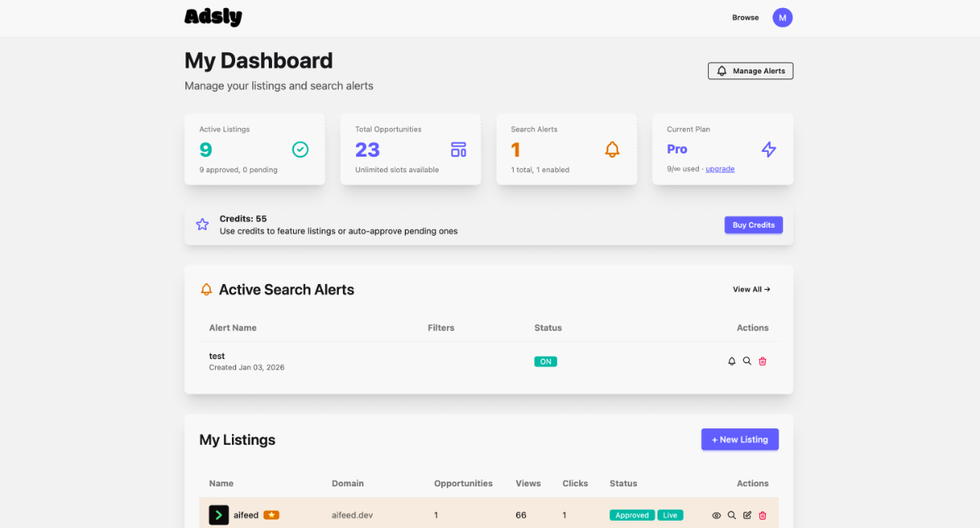The width and height of the screenshot is (980, 528).
Task: Click the eye icon to view aifeed listing
Action: pos(716,515)
